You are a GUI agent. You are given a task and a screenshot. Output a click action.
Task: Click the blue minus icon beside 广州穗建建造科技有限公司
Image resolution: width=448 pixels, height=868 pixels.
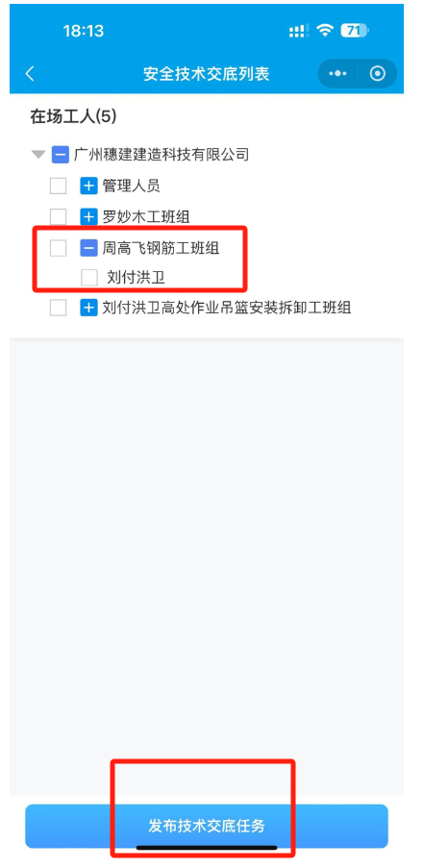[60, 155]
